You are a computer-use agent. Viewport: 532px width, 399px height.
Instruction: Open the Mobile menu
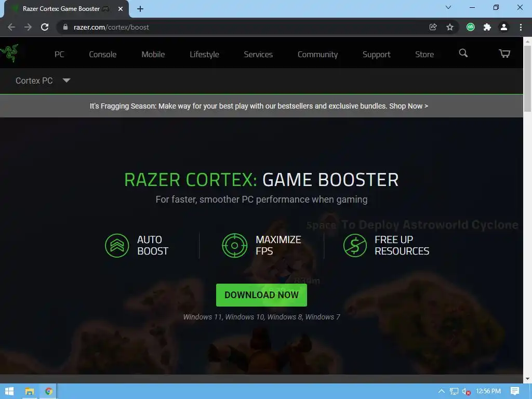point(153,54)
